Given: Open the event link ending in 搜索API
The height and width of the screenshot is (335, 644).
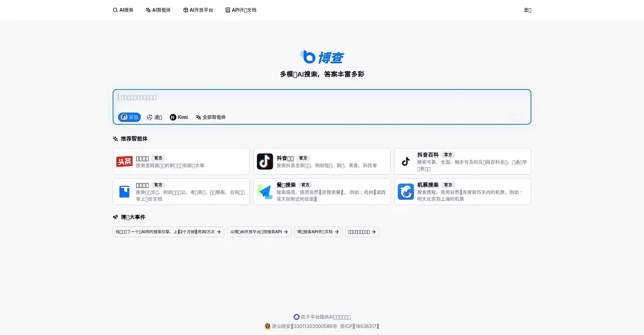Looking at the screenshot, I should point(259,232).
